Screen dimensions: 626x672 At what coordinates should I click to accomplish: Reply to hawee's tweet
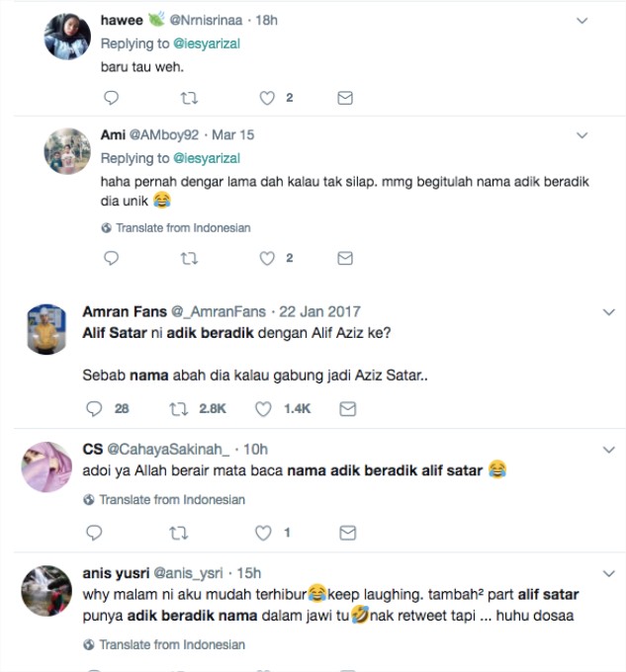coord(111,98)
